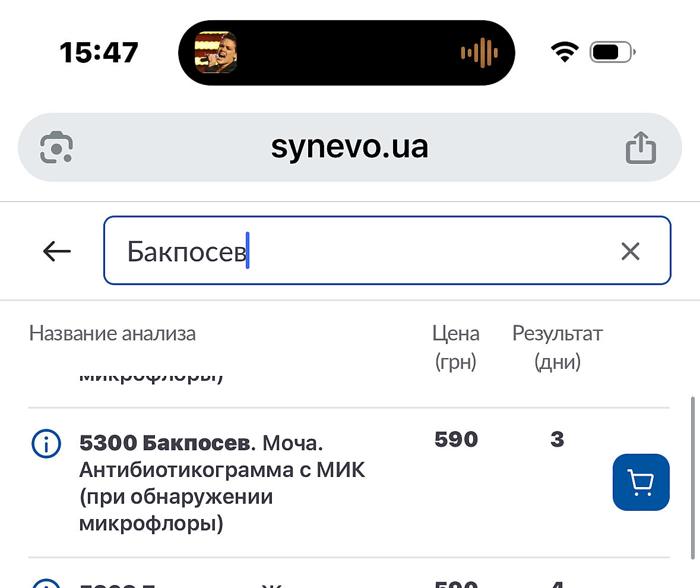
Task: Open the now-playing album thumbnail
Action: tap(216, 53)
